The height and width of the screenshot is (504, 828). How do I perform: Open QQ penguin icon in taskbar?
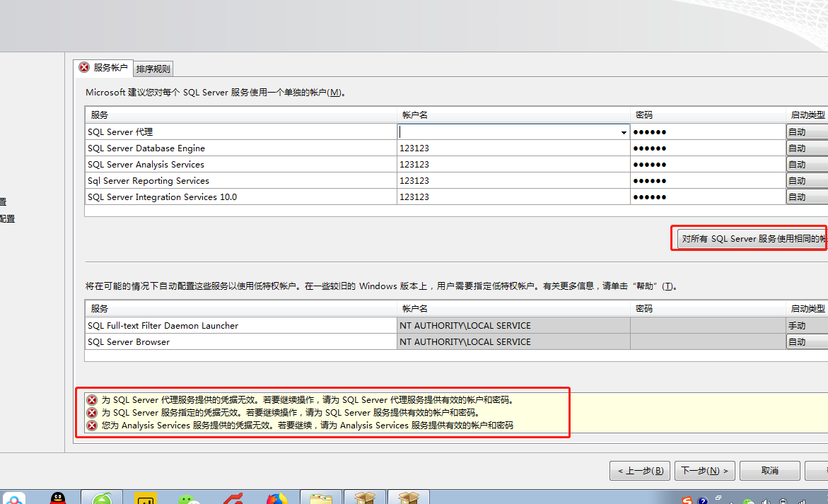tap(57, 498)
